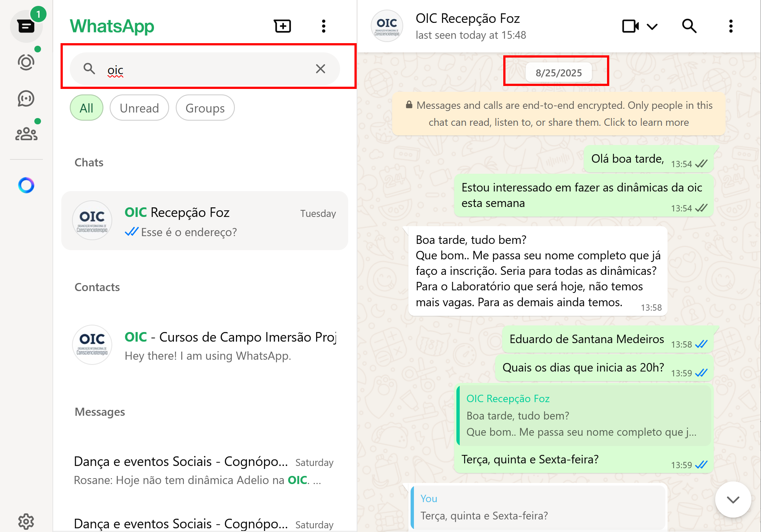Select the All chat filter
This screenshot has width=761, height=532.
[86, 108]
